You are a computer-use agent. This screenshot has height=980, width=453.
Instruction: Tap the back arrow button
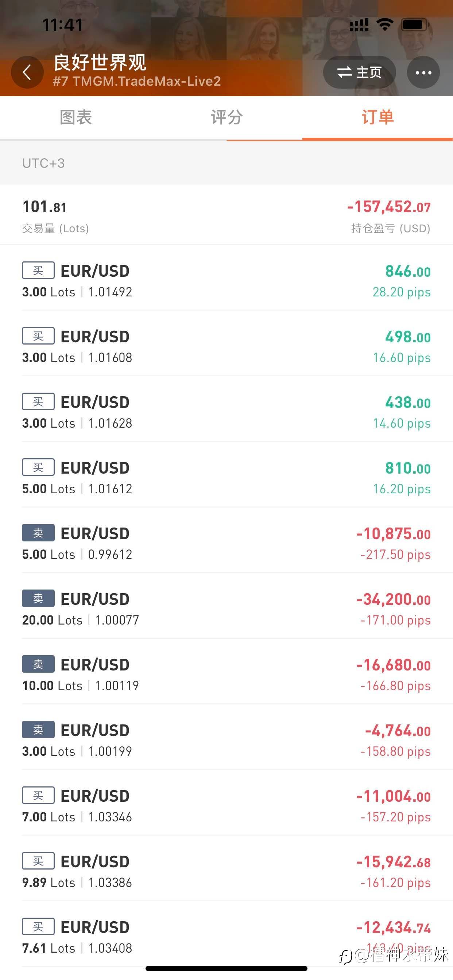click(x=27, y=72)
